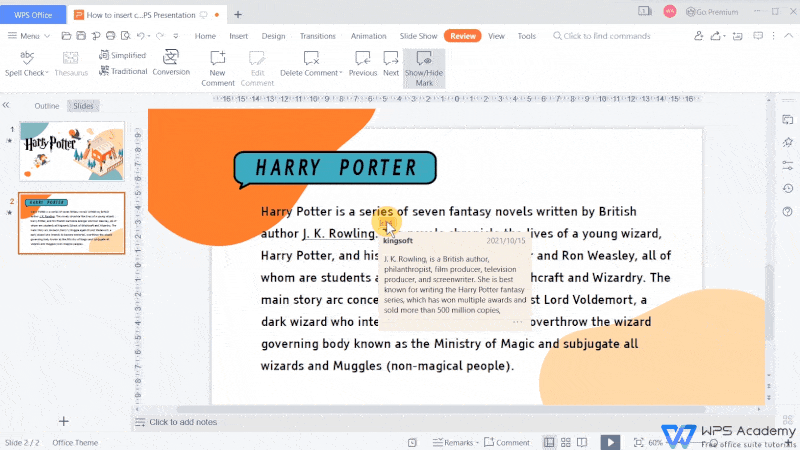Click the Redo arrow
Screen dimensions: 800x450
pyautogui.click(x=160, y=36)
